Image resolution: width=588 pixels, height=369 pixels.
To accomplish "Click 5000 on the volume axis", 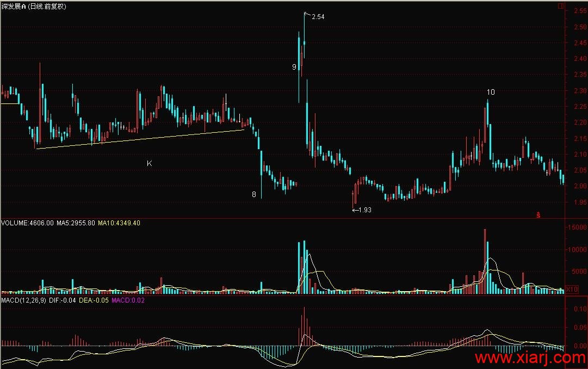I will tap(579, 272).
